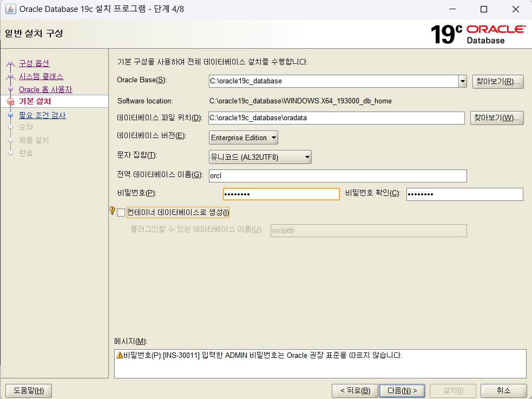Go to the 구성 옵션 step
532x399 pixels.
click(34, 63)
